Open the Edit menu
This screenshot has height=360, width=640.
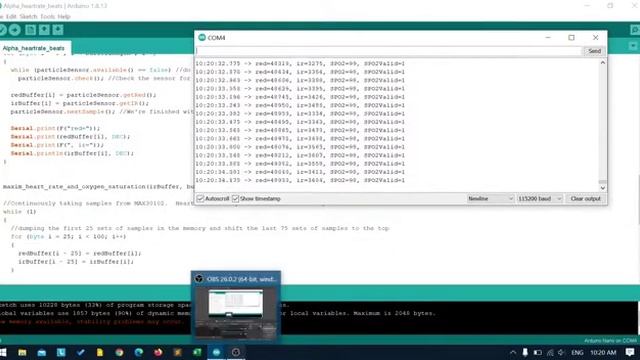click(11, 16)
